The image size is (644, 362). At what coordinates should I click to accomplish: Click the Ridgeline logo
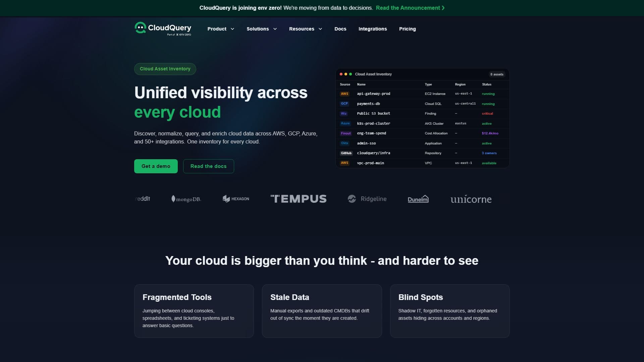point(367,199)
